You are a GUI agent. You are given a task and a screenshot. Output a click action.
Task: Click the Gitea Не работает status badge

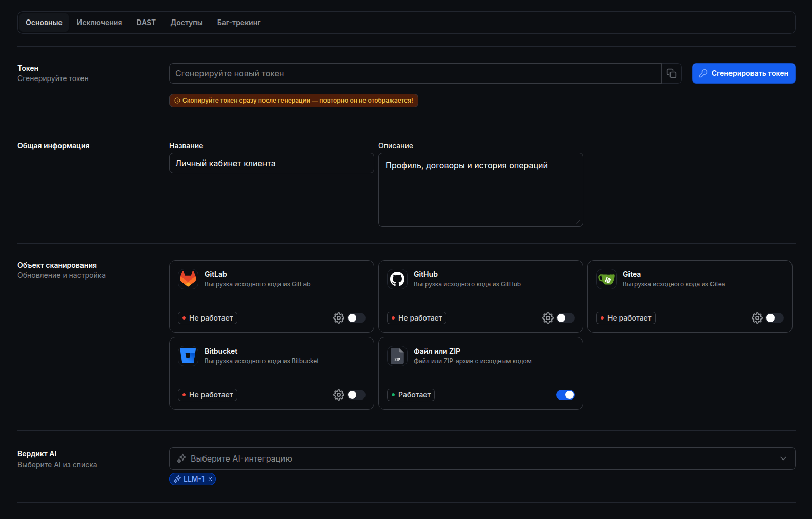(x=626, y=318)
